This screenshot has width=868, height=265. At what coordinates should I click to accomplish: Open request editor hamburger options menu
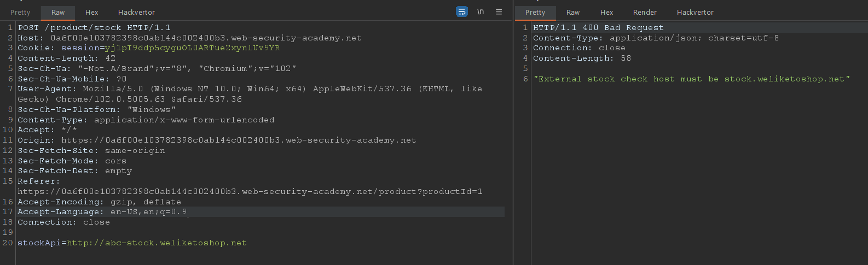click(499, 12)
